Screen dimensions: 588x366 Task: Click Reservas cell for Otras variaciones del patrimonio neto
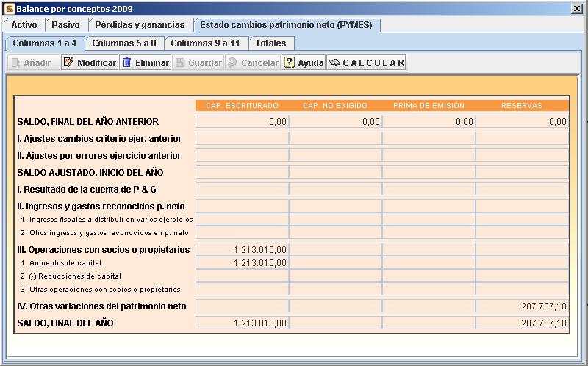[523, 306]
